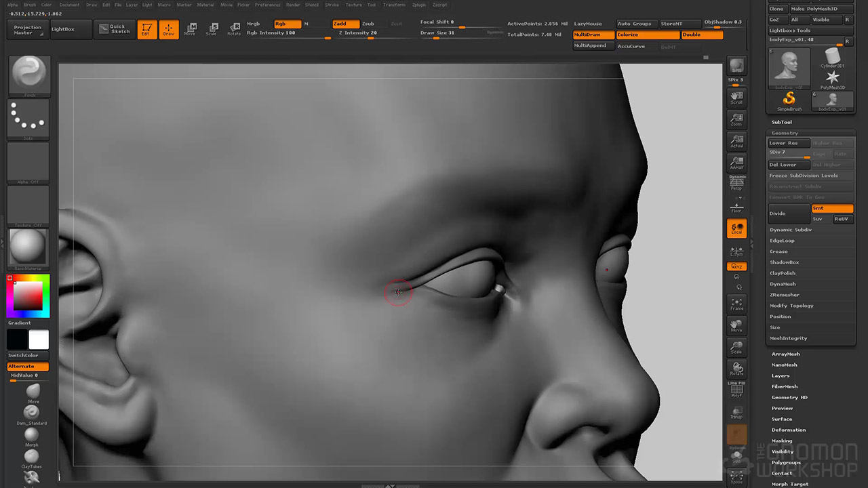This screenshot has width=868, height=488.
Task: Toggle the Floor grid display
Action: (736, 207)
